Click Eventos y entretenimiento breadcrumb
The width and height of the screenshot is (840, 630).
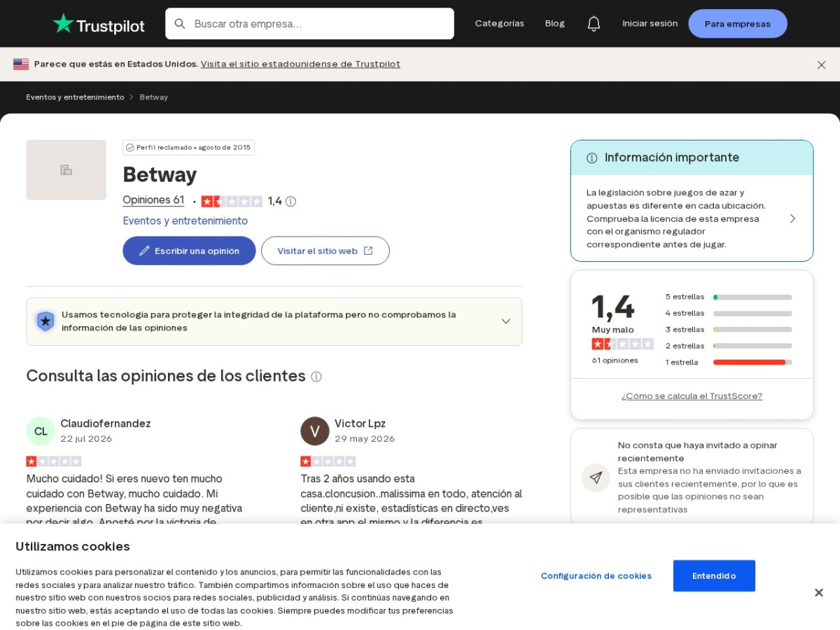[x=75, y=97]
